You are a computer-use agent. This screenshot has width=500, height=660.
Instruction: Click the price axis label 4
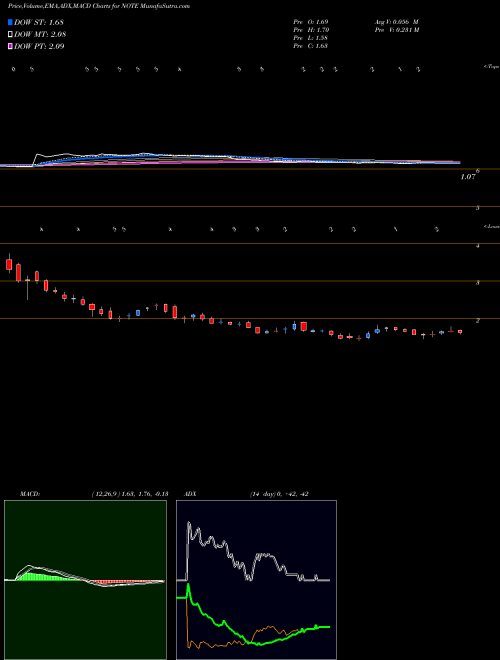tap(478, 245)
